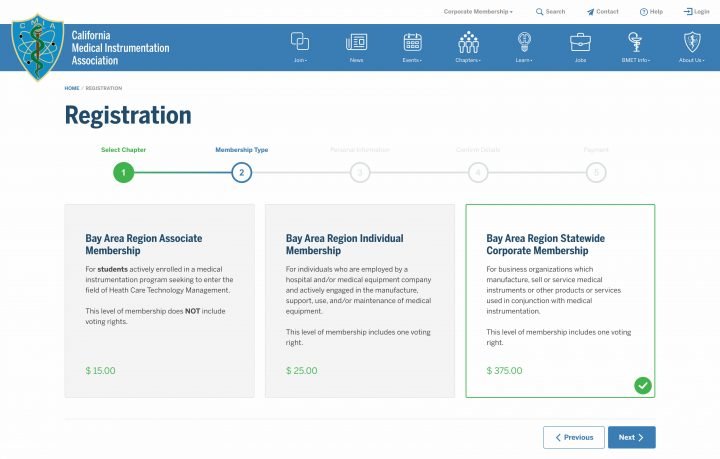Click the Contact text link
Viewport: 720px width, 459px height.
click(x=607, y=11)
